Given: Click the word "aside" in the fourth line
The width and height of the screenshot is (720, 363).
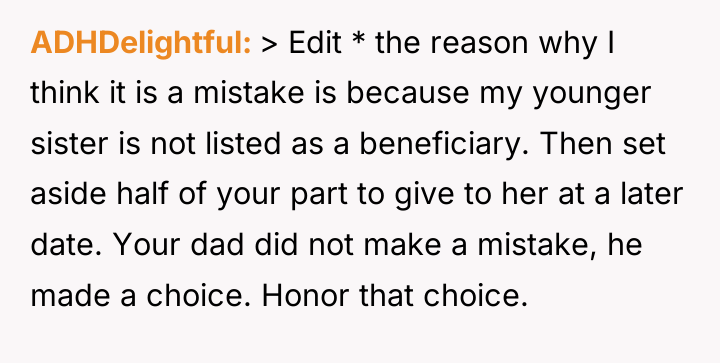Looking at the screenshot, I should pos(68,194).
